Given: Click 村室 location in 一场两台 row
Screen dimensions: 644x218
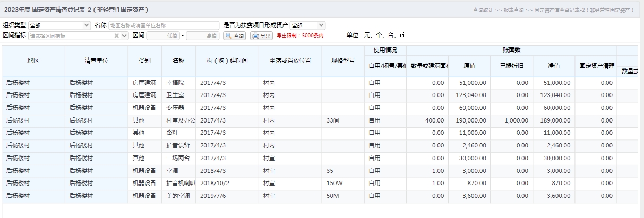Looking at the screenshot, I should coord(290,158).
